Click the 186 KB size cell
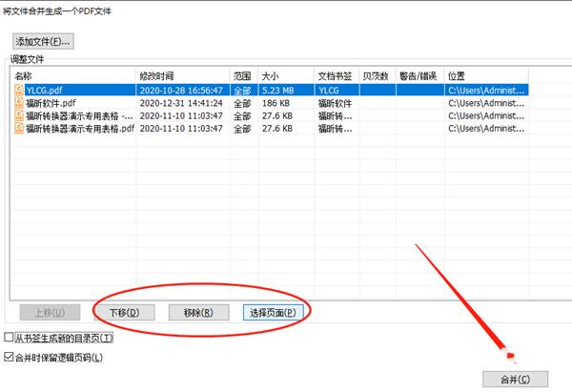 point(276,103)
